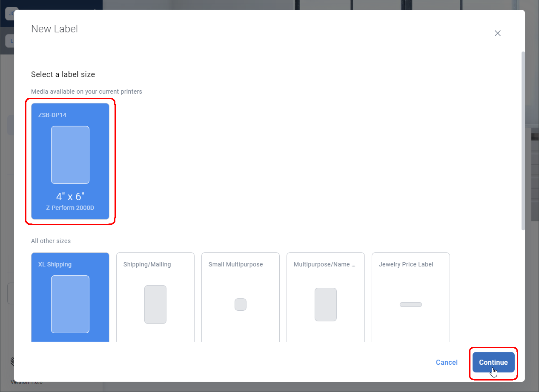The image size is (539, 392).
Task: Click the XL Shipping label preview shape
Action: (x=70, y=304)
